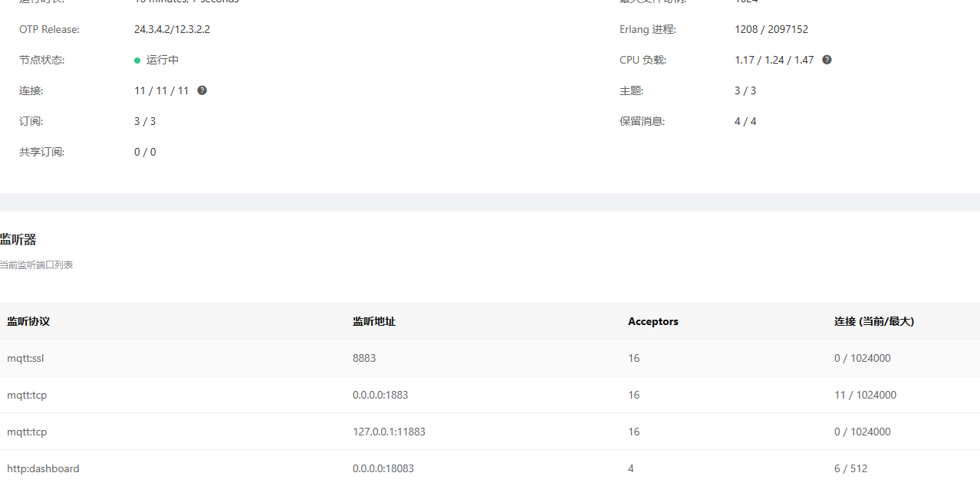
Task: Click the Erlang 进程 value 1208 / 2097152
Action: pyautogui.click(x=771, y=29)
